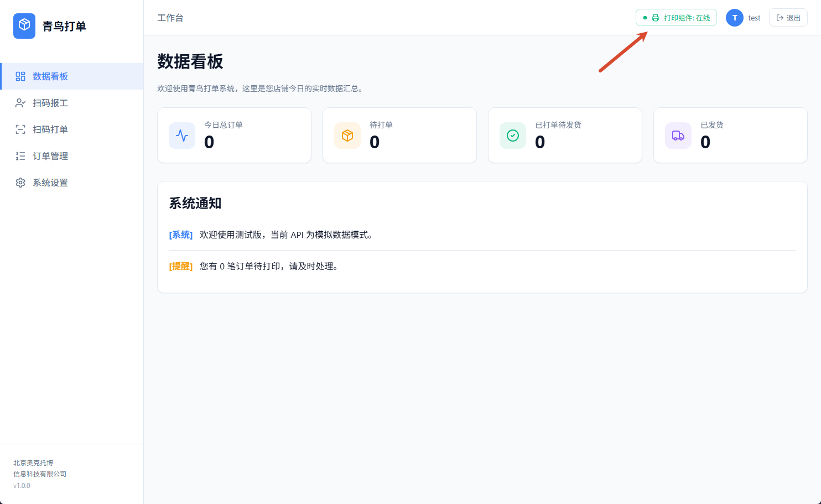
Task: Click the 今日总订单 activity pulse icon
Action: pyautogui.click(x=182, y=136)
